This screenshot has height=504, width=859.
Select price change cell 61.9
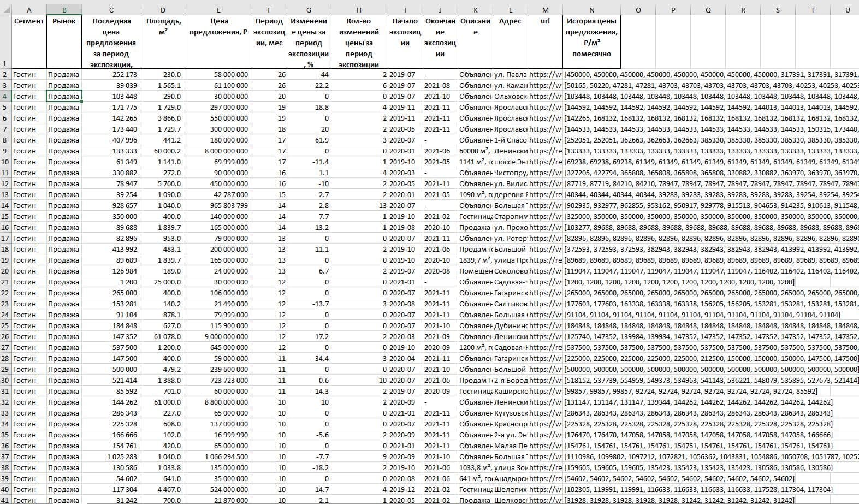(x=309, y=140)
